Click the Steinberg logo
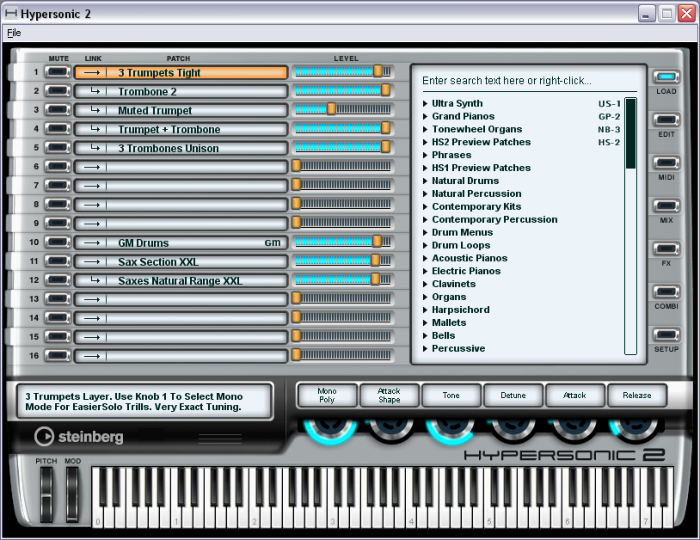 pos(79,436)
